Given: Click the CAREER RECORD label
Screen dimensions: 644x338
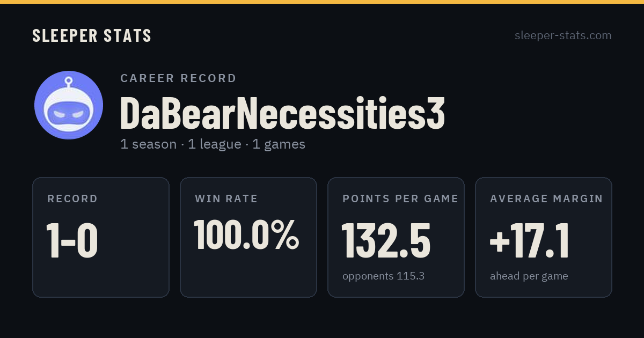Looking at the screenshot, I should click(178, 78).
